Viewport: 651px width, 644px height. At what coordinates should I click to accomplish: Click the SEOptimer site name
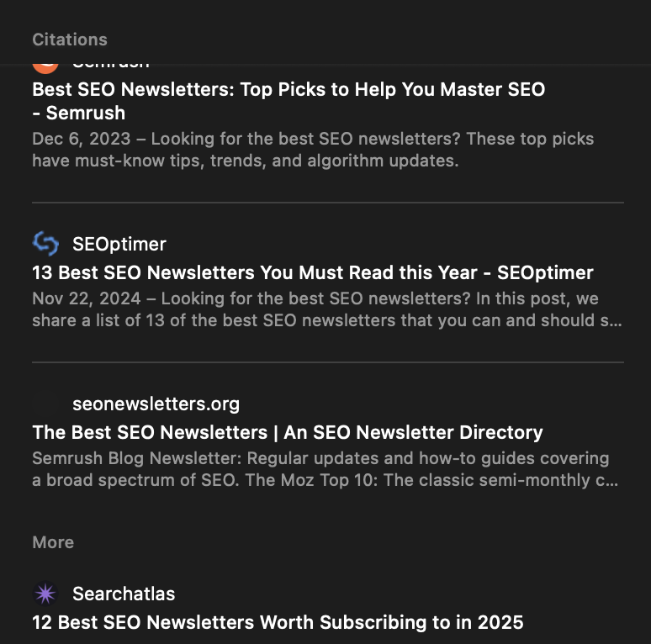(x=119, y=244)
